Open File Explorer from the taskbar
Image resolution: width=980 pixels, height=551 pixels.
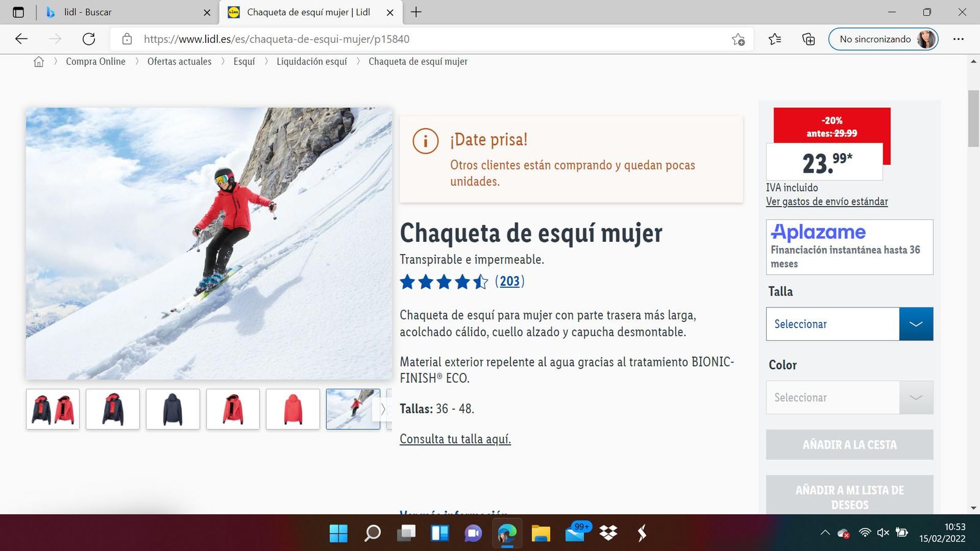[x=540, y=533]
